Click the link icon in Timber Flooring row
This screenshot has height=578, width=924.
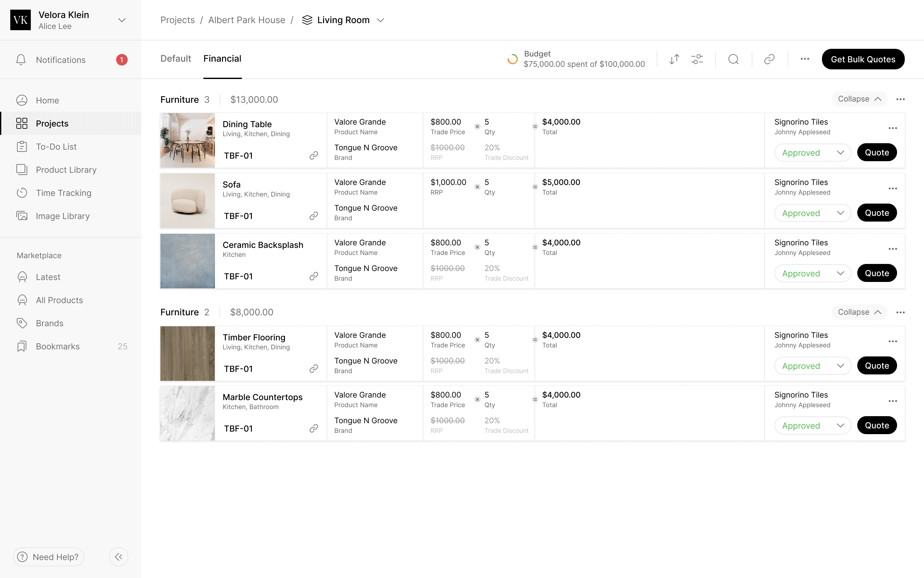[313, 369]
